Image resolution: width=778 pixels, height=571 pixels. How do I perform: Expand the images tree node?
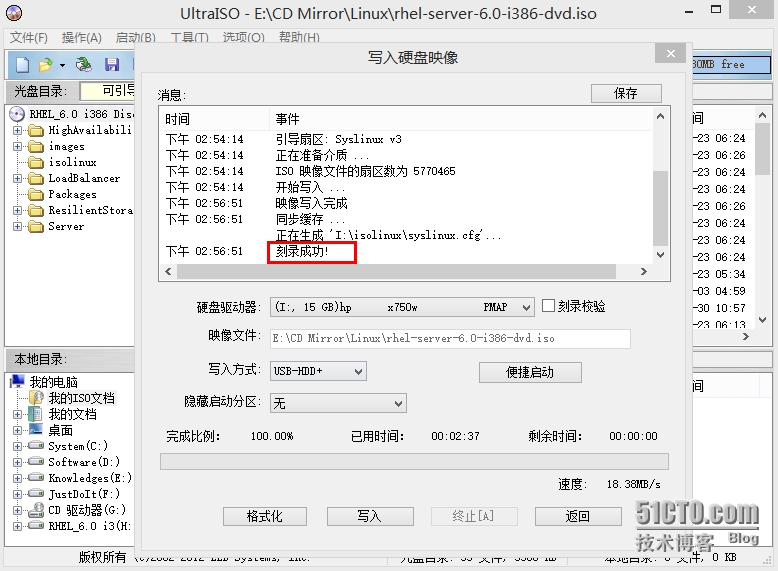[x=17, y=146]
